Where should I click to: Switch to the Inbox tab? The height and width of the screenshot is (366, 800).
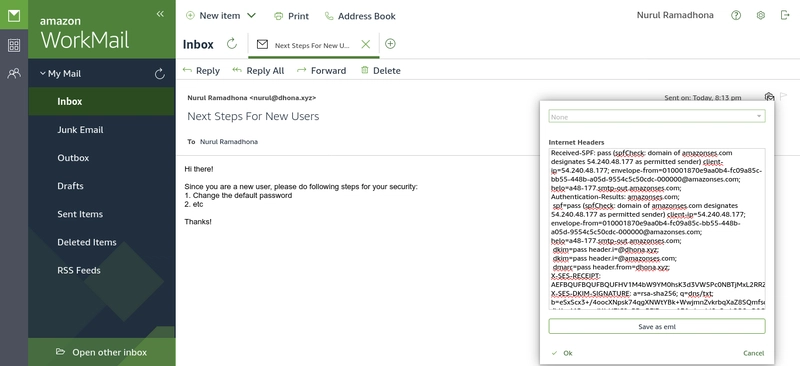pos(198,44)
